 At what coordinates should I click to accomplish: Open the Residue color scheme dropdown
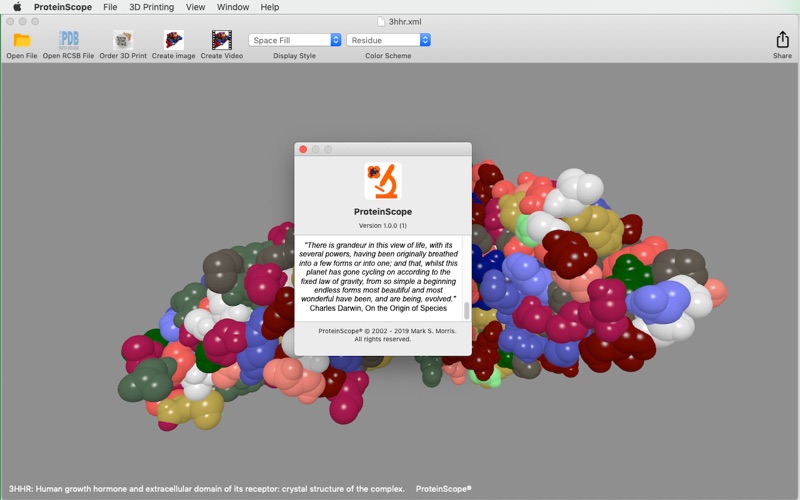(x=388, y=40)
